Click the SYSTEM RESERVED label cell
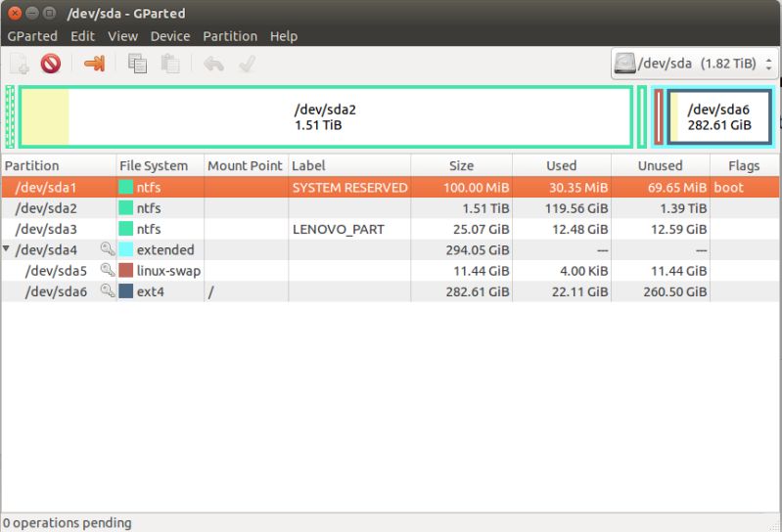 [349, 188]
